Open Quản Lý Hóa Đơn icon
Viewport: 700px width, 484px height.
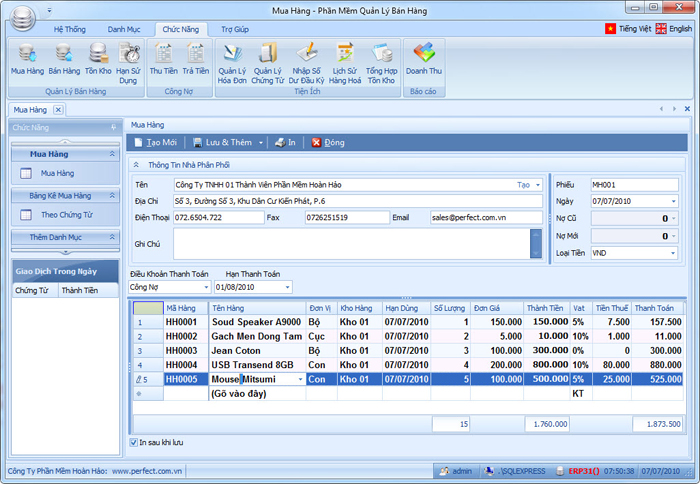click(x=232, y=58)
